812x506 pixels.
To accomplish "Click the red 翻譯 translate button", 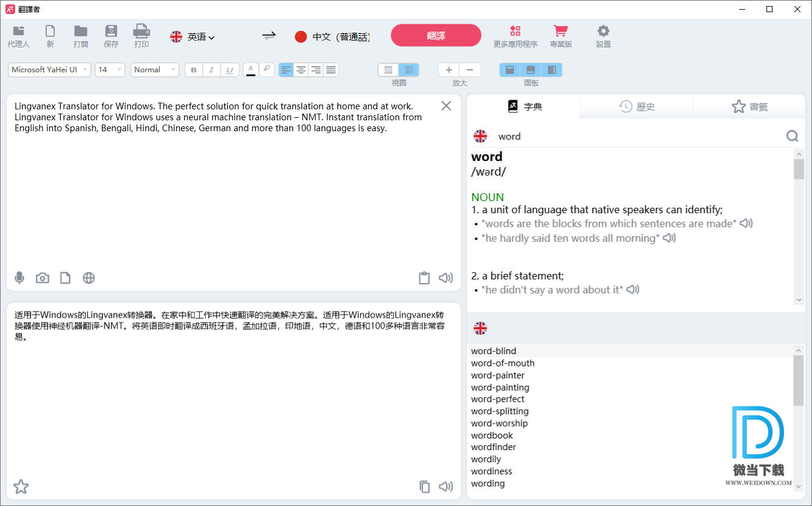I will [x=436, y=35].
